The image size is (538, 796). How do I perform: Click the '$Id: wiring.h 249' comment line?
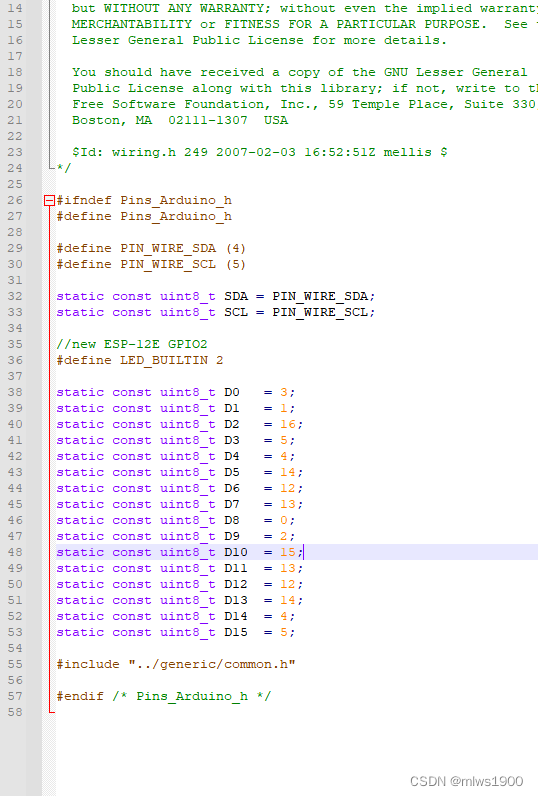[260, 152]
